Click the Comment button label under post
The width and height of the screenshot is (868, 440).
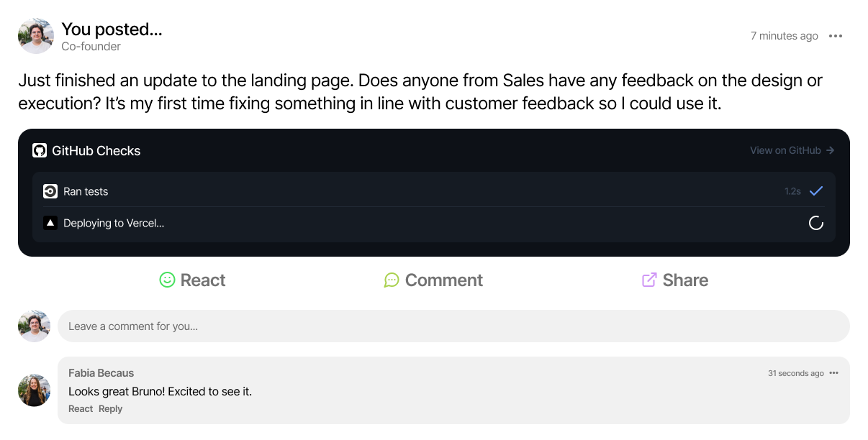[444, 280]
